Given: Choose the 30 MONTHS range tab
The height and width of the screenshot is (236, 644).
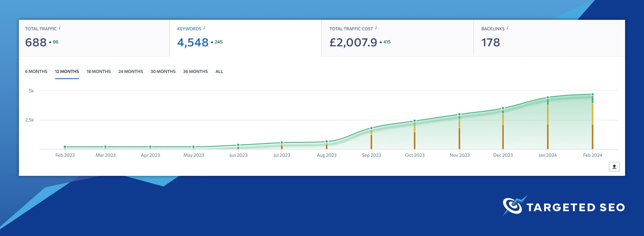Looking at the screenshot, I should (x=163, y=72).
